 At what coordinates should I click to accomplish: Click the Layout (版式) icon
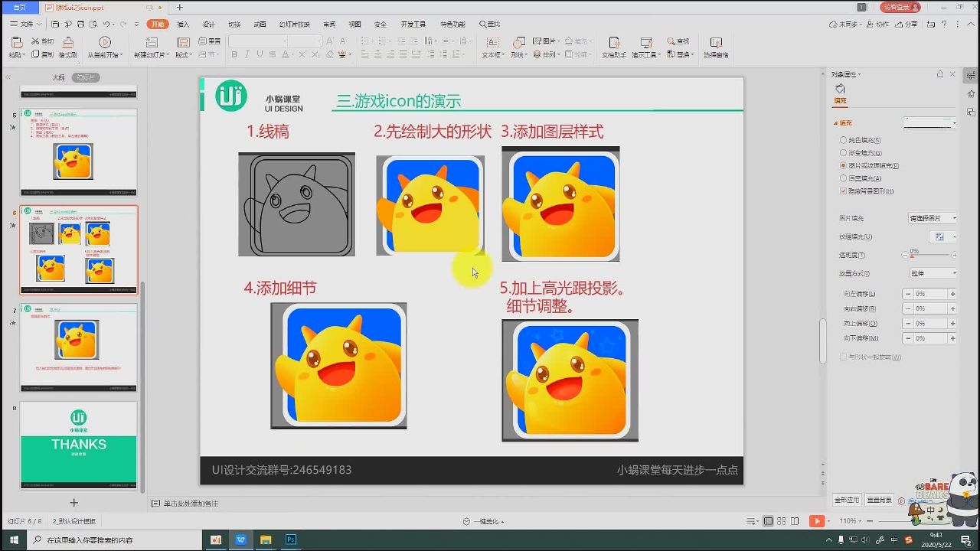coord(182,42)
